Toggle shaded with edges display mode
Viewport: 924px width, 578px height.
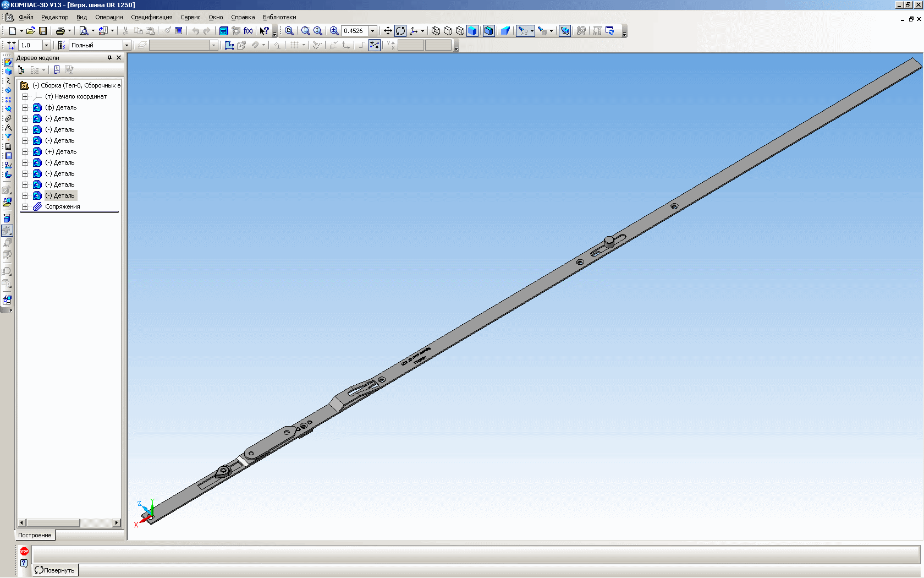point(488,31)
